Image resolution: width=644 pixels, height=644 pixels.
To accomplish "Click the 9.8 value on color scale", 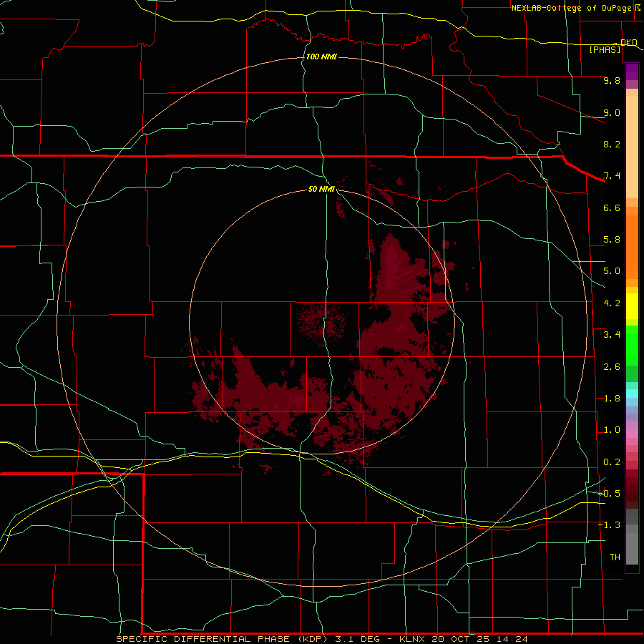I will point(612,80).
